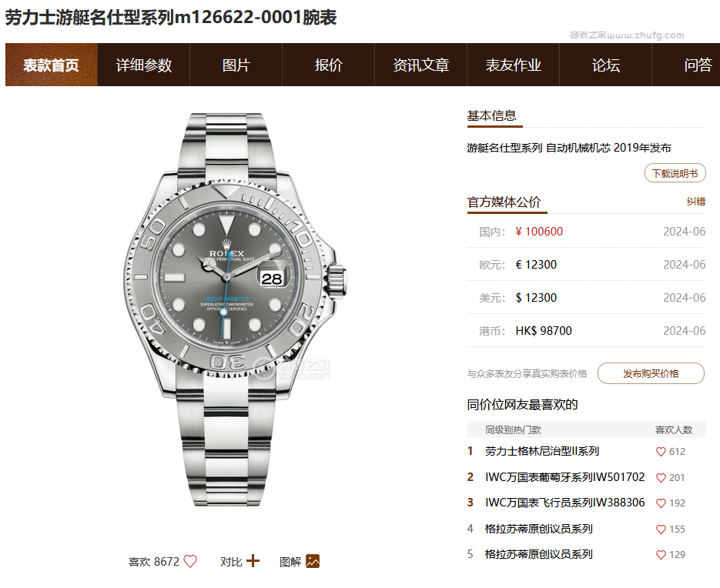
Task: Click the plus icon beside 对比
Action: coord(253,561)
